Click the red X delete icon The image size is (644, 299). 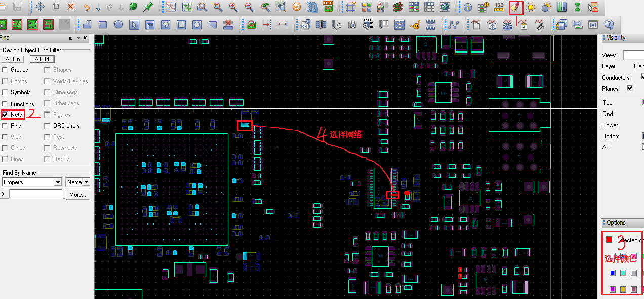71,7
